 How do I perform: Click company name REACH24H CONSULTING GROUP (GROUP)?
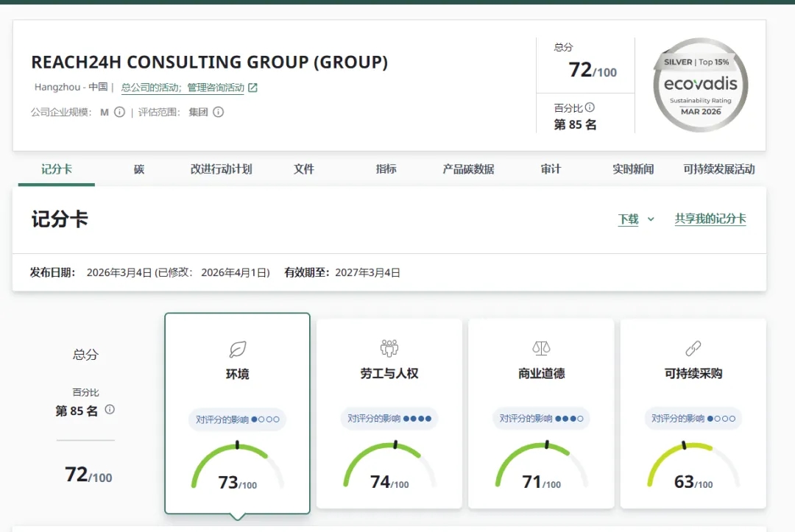209,63
